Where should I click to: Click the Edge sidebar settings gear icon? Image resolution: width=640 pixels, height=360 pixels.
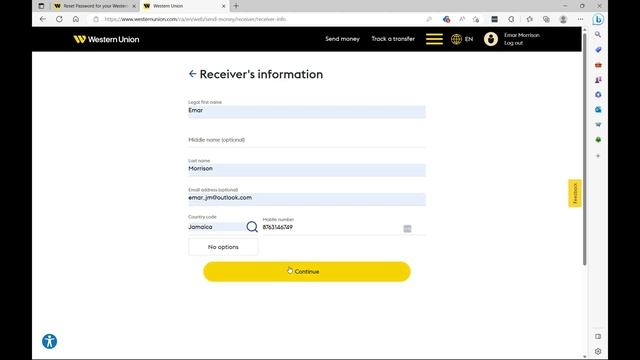pyautogui.click(x=598, y=351)
